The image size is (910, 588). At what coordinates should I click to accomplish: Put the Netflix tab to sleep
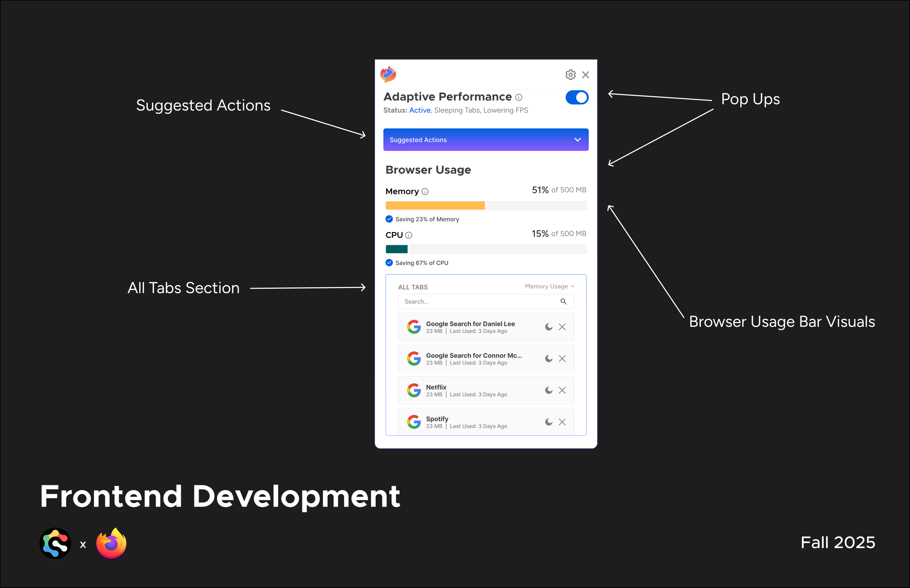[x=549, y=390]
